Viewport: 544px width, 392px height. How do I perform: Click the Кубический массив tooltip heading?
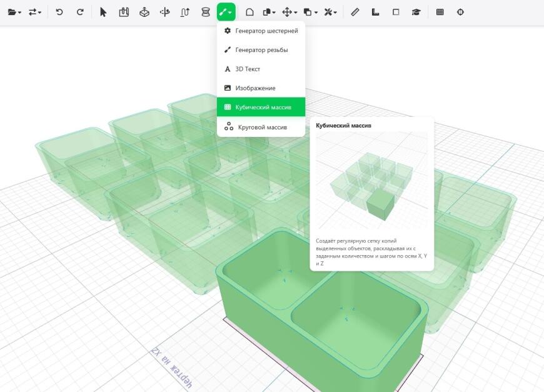tap(343, 126)
